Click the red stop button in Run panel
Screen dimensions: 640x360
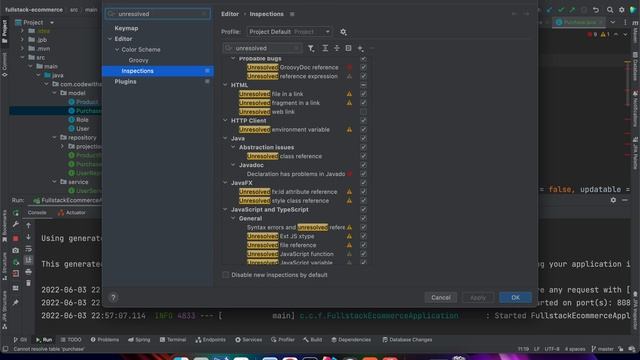(16, 238)
